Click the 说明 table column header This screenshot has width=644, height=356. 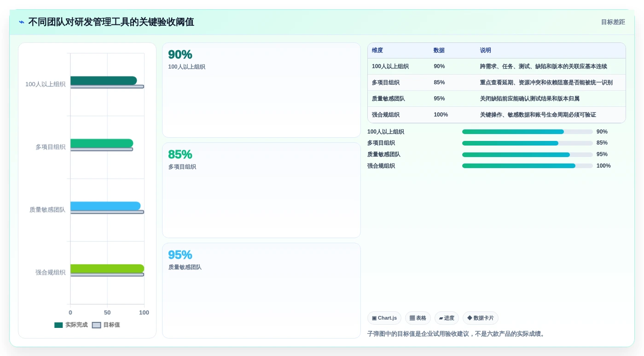point(486,51)
